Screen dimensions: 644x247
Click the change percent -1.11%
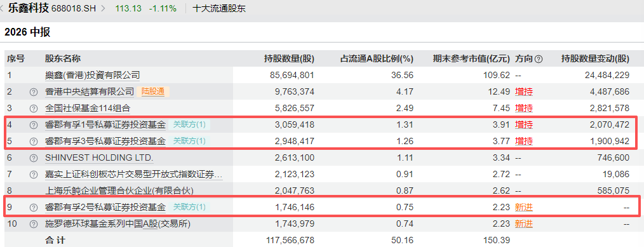tap(163, 8)
